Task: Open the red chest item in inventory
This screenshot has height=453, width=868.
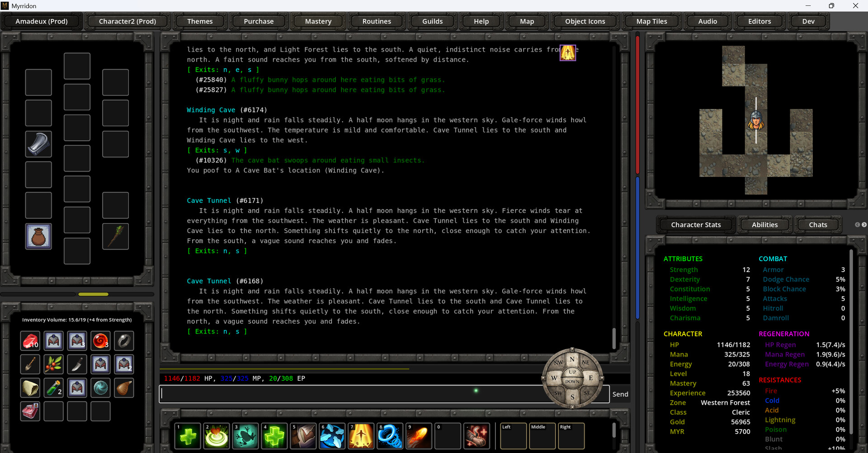Action: pyautogui.click(x=30, y=411)
